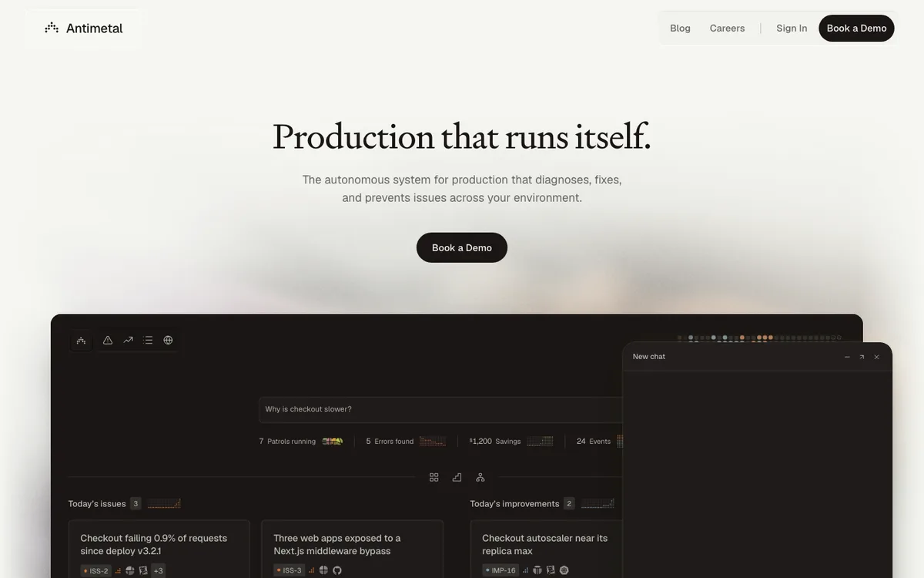Click Book a Demo in the header

(856, 29)
